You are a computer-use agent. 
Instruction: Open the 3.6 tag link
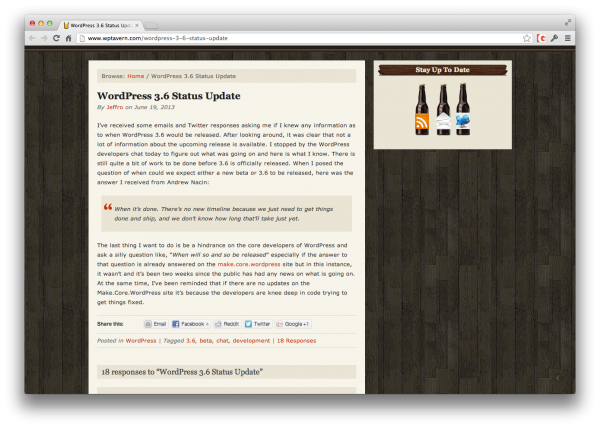[x=191, y=340]
